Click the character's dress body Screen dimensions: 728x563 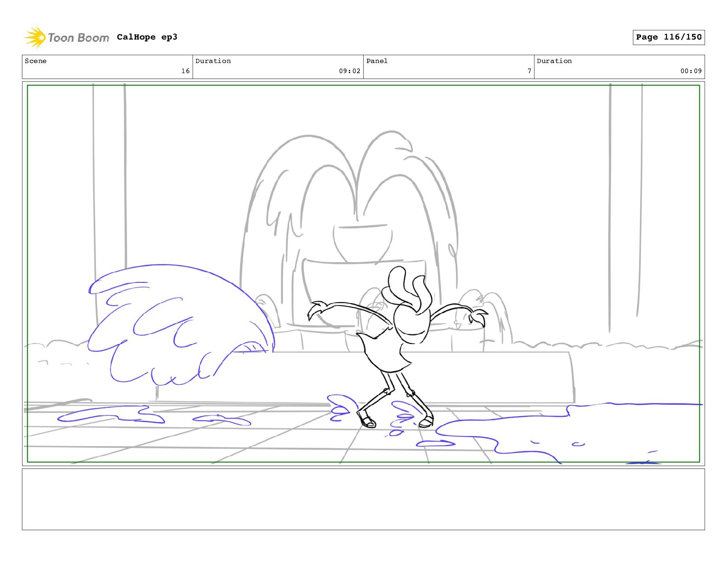pyautogui.click(x=384, y=352)
